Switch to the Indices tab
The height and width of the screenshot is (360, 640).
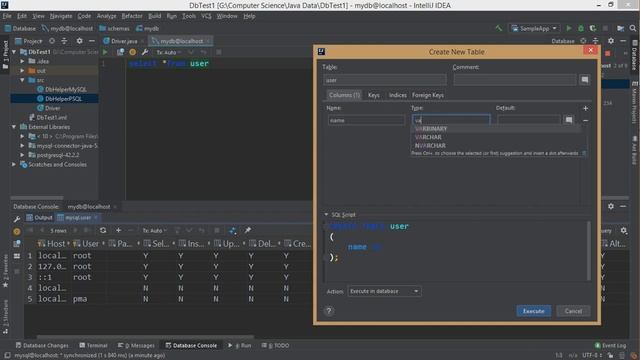pos(397,95)
